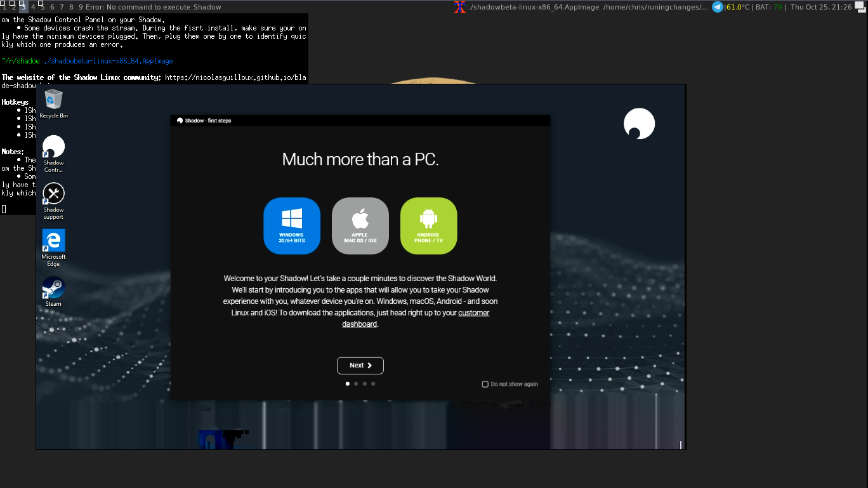Switch to workspace 2

(13, 7)
